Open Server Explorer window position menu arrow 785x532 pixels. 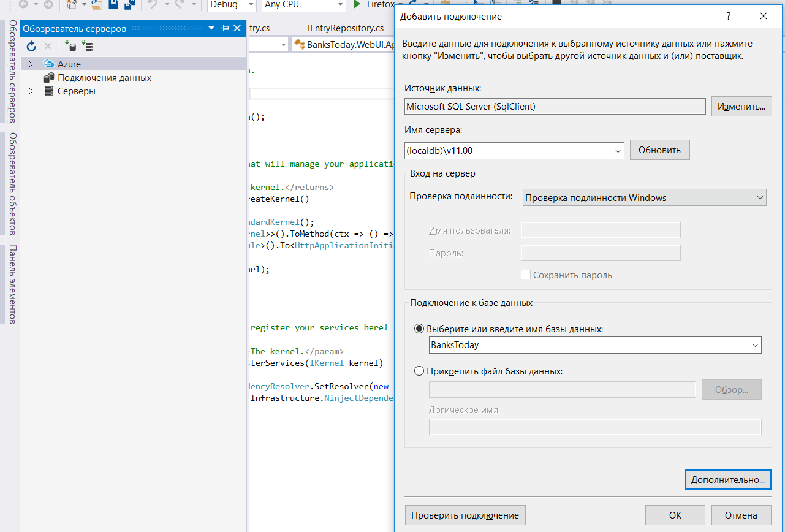211,28
